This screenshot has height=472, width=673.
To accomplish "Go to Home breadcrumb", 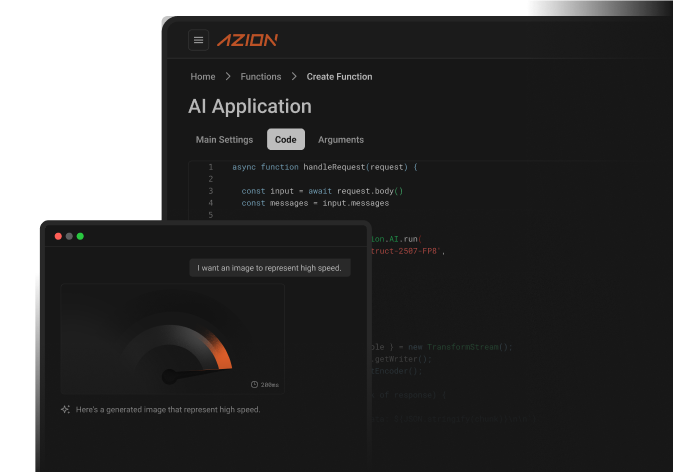I will [203, 76].
